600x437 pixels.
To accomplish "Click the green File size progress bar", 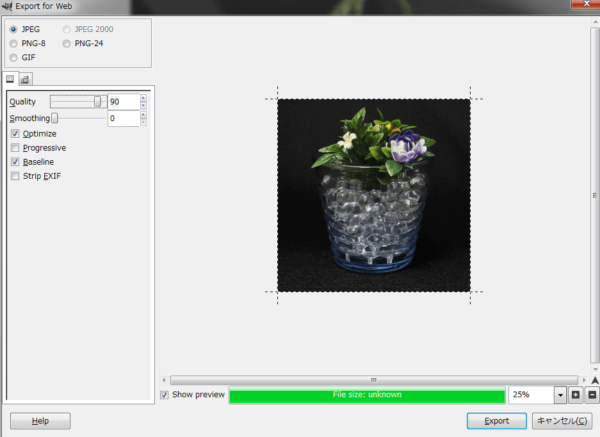I will pyautogui.click(x=367, y=395).
